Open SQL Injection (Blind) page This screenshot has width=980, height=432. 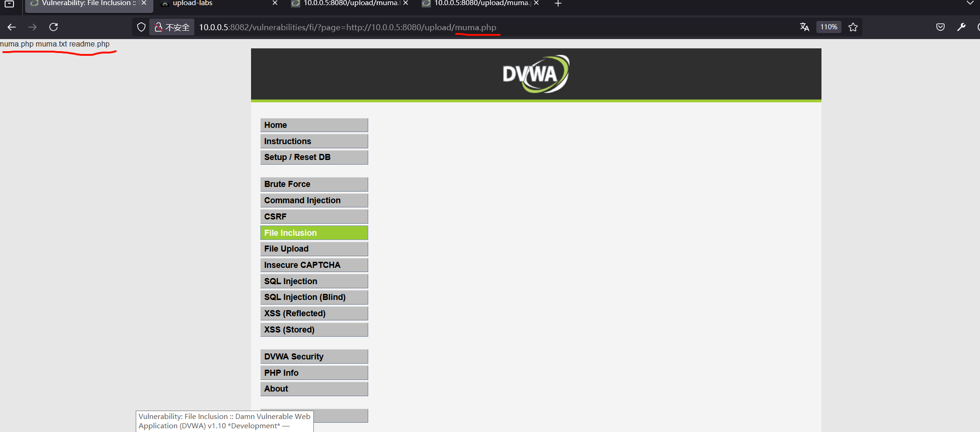[314, 297]
